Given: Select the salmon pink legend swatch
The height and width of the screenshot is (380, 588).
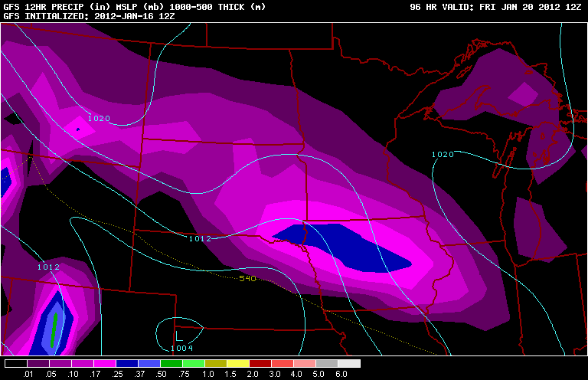Looking at the screenshot, I should pyautogui.click(x=305, y=363).
